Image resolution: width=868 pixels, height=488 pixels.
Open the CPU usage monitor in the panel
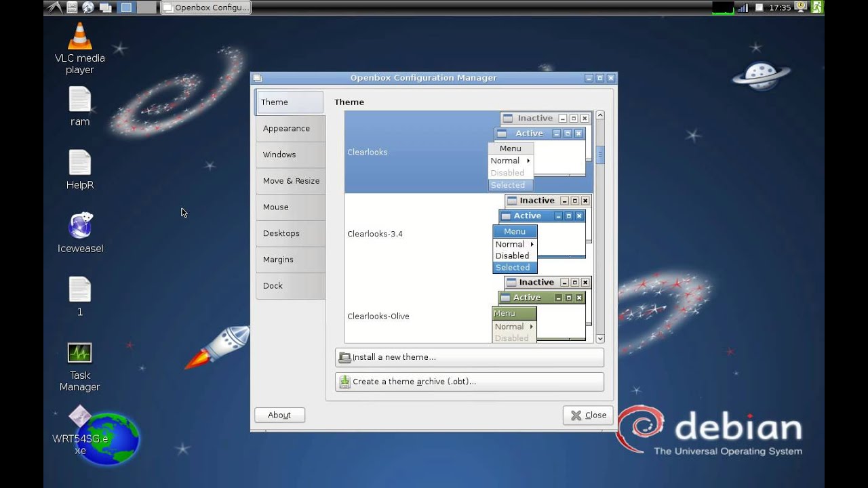(x=723, y=7)
